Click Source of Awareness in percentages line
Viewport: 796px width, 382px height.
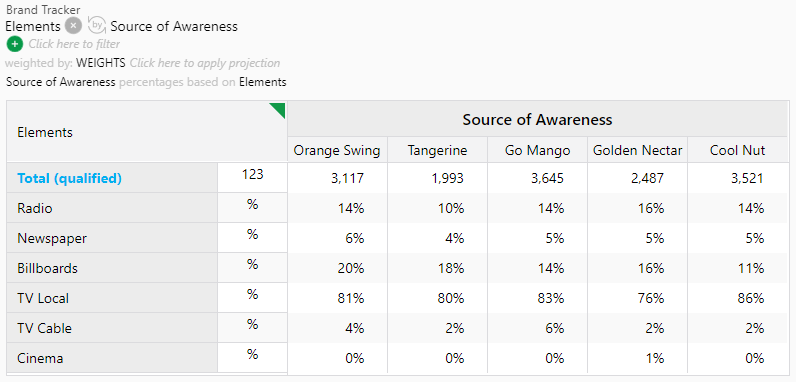click(60, 82)
